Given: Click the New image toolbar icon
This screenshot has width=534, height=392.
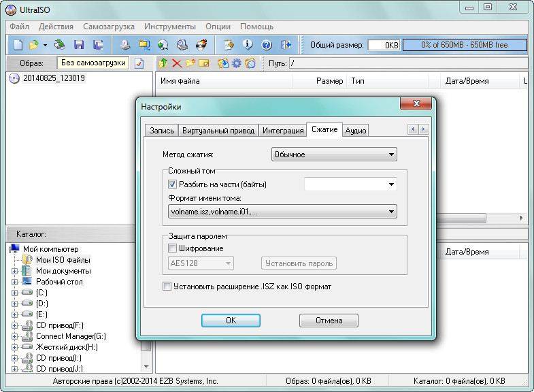Looking at the screenshot, I should pos(18,45).
